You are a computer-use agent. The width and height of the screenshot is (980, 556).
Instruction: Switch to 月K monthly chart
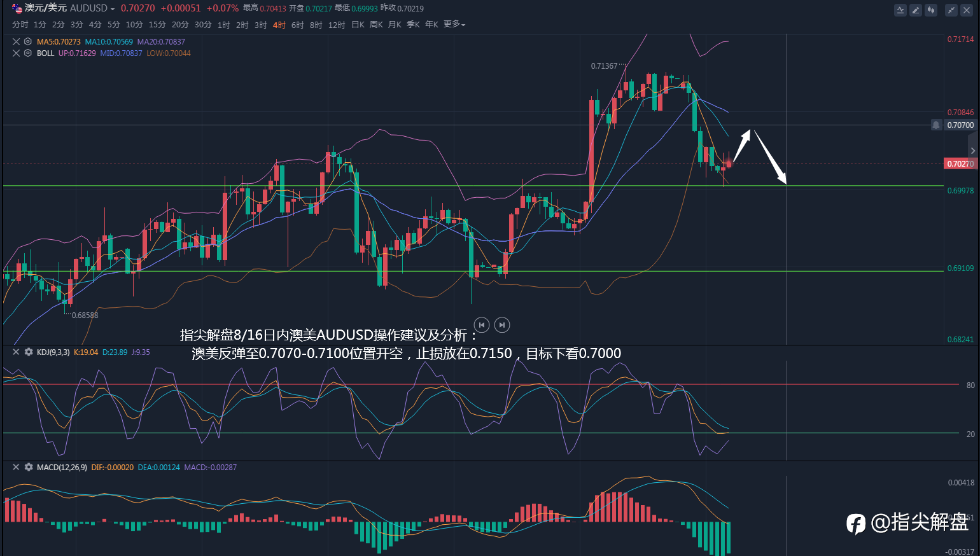(395, 24)
